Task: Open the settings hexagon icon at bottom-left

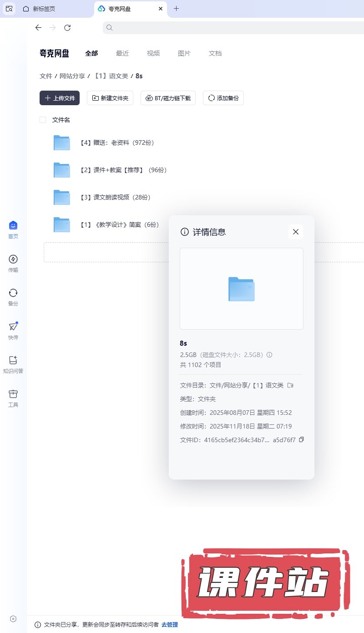Action: tap(13, 619)
